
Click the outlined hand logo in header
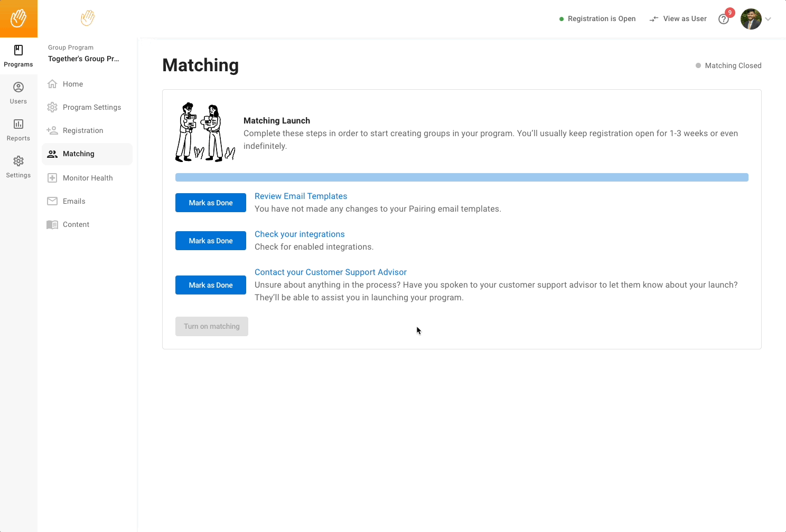pyautogui.click(x=88, y=18)
